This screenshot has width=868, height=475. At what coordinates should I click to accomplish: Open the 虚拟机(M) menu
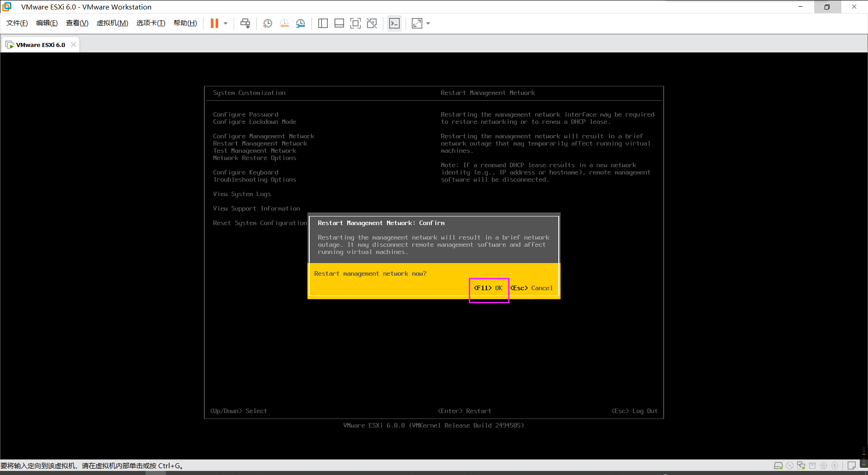(113, 23)
